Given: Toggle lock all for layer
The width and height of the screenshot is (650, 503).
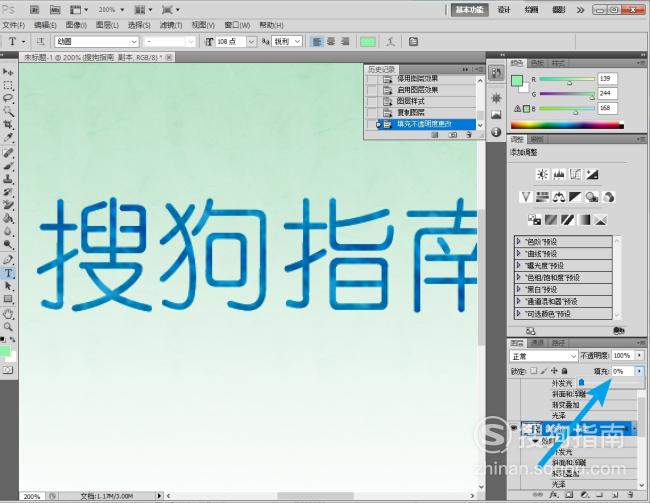Looking at the screenshot, I should pos(564,371).
